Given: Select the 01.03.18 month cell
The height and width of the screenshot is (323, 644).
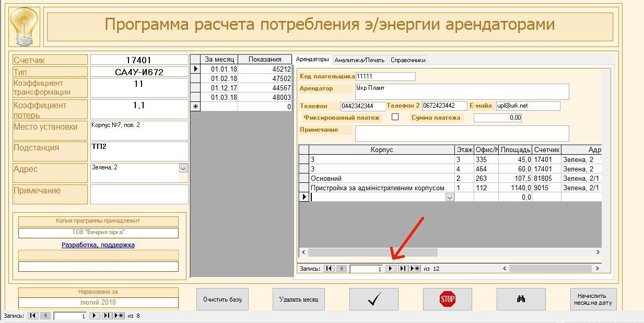Looking at the screenshot, I should tap(219, 97).
